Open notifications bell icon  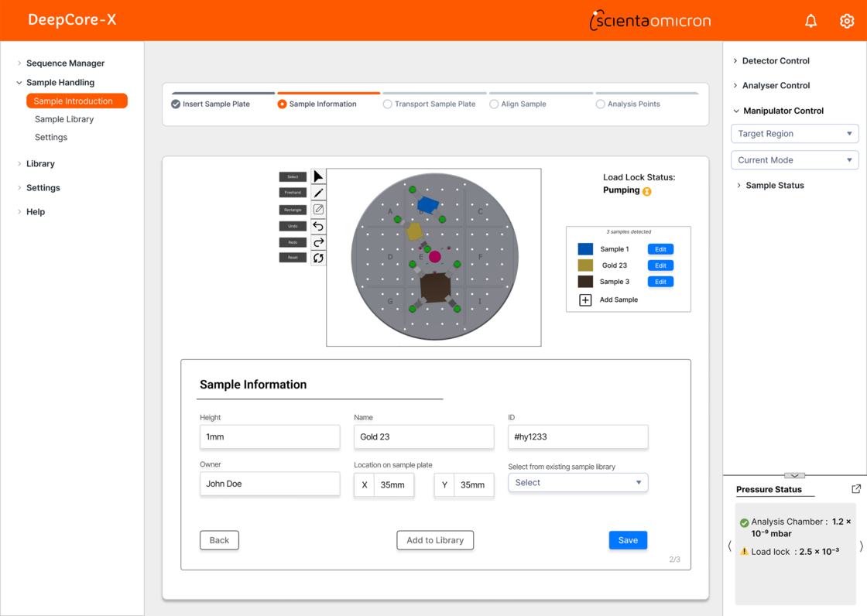(x=810, y=21)
